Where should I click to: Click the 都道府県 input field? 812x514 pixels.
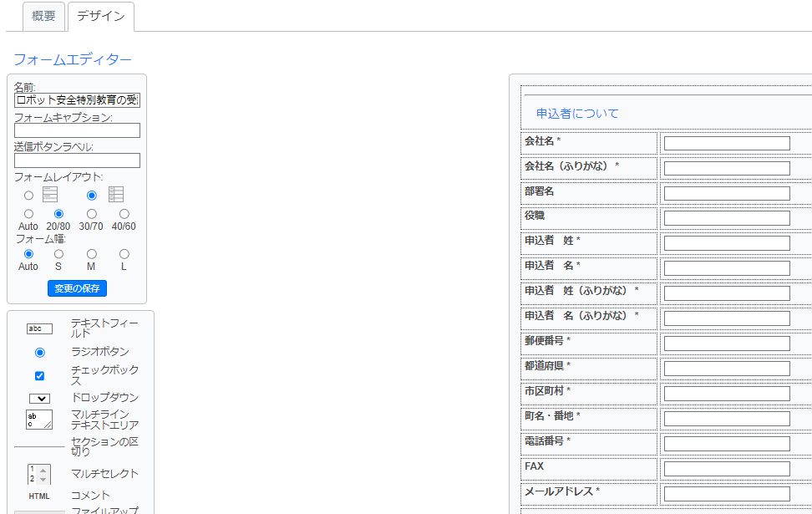(x=727, y=369)
